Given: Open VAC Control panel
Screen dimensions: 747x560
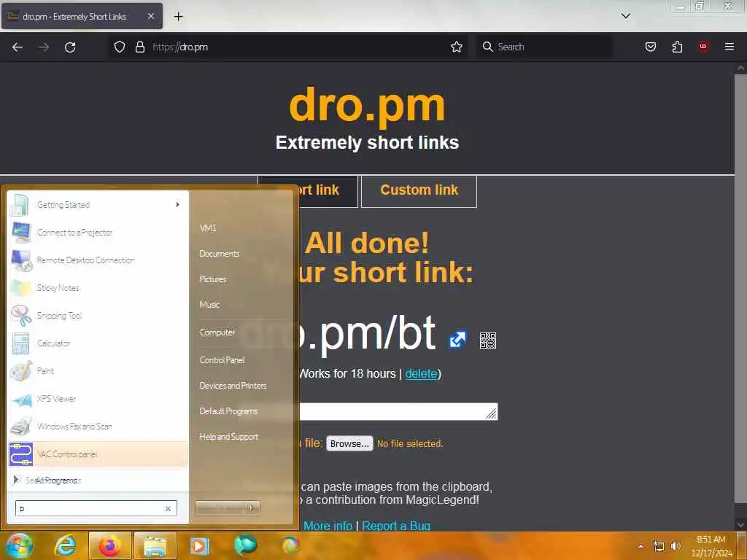Looking at the screenshot, I should (97, 454).
